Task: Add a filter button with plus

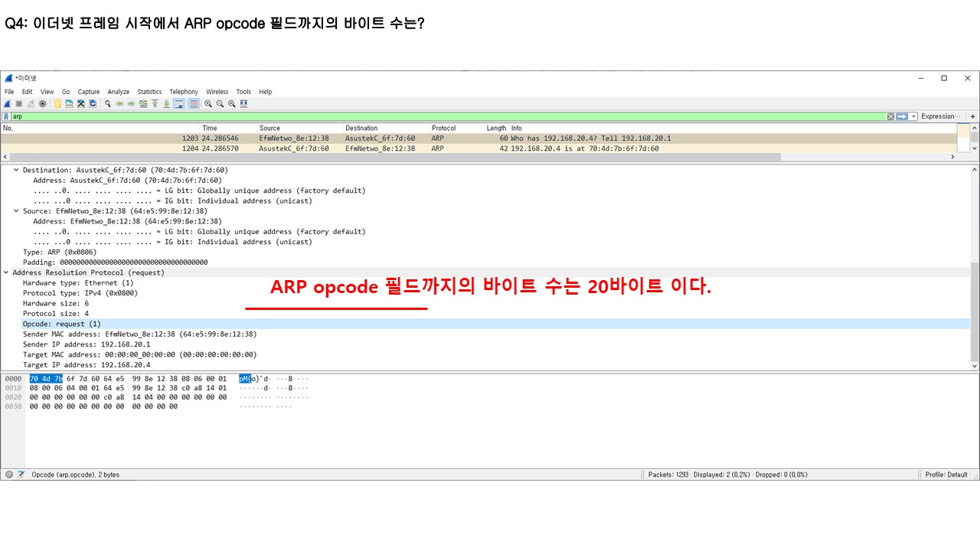Action: pos(973,116)
